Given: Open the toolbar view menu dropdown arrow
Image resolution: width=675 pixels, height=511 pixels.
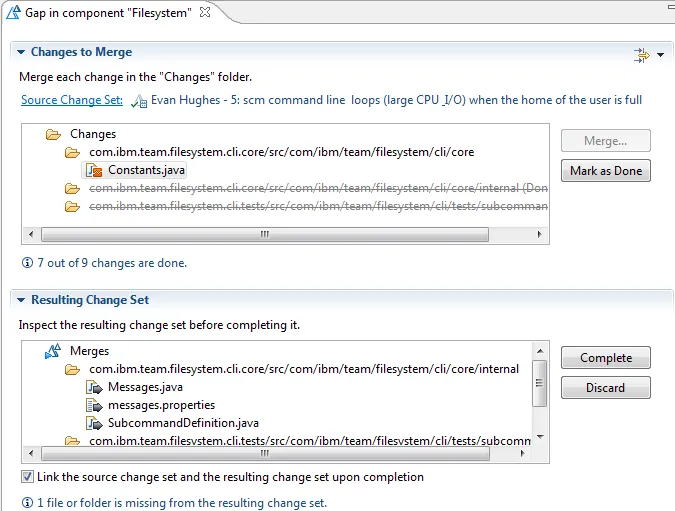Looking at the screenshot, I should pos(661,56).
